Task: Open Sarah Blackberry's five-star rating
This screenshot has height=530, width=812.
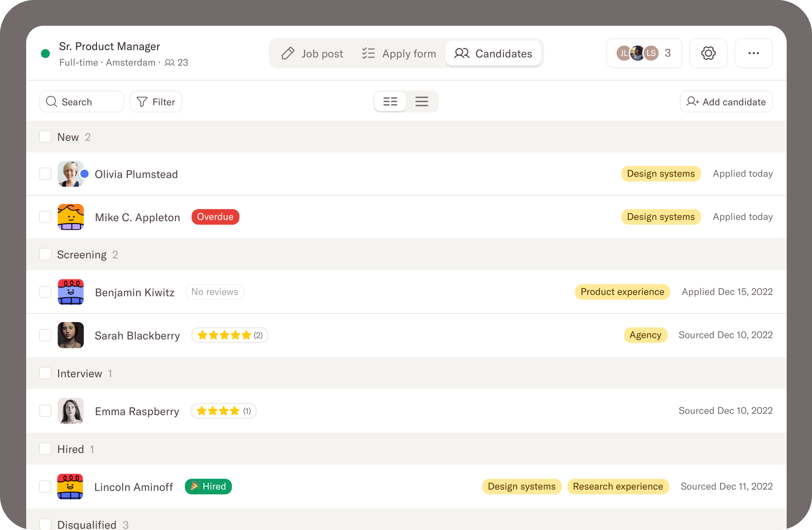Action: tap(230, 335)
